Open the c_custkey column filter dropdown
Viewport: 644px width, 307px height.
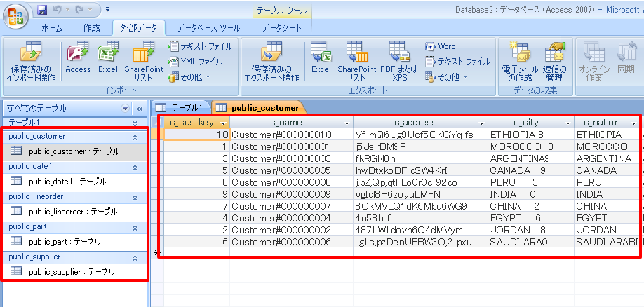point(224,123)
